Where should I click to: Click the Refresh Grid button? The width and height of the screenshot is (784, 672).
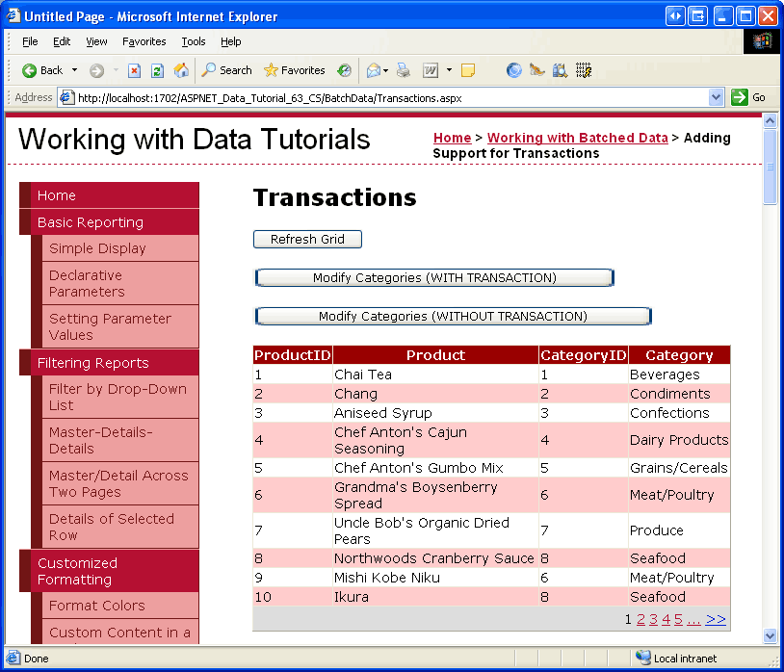[307, 239]
